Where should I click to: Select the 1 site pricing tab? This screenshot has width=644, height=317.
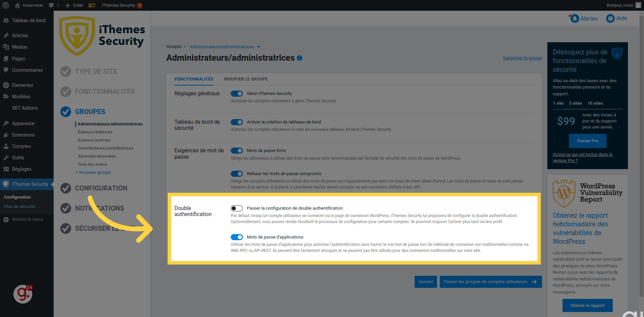click(558, 103)
